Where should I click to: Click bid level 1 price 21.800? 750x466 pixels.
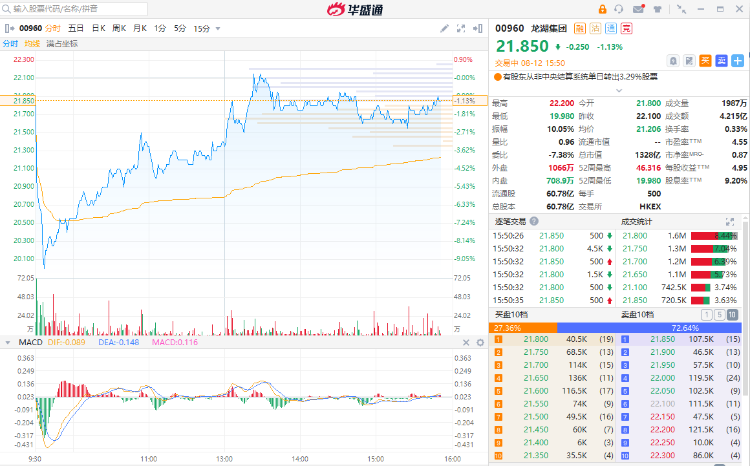pyautogui.click(x=536, y=339)
